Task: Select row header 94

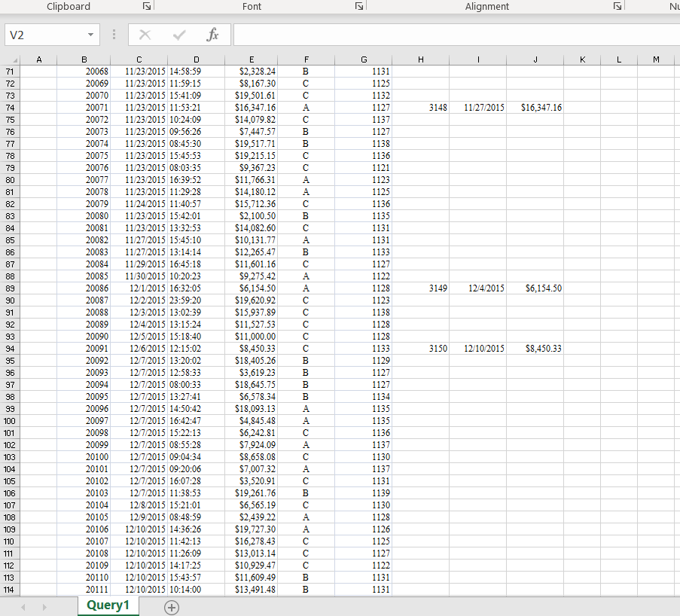Action: [x=10, y=349]
